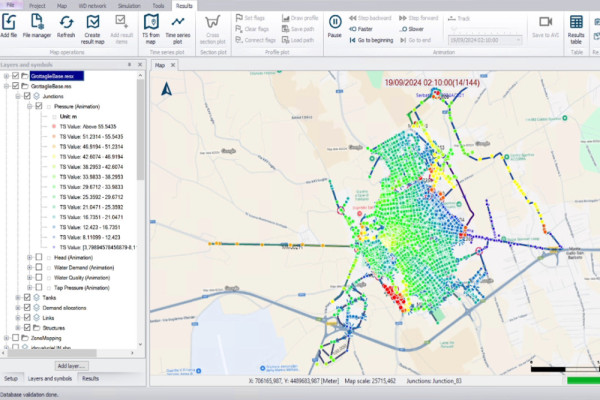600x400 pixels.
Task: Enable the Head (Animation) checkbox
Action: click(39, 257)
